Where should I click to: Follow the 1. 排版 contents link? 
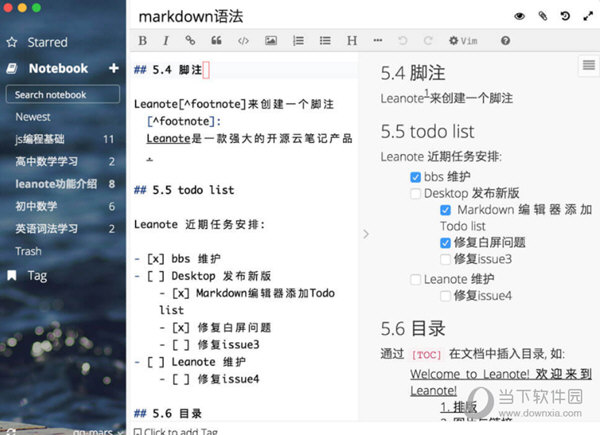click(x=458, y=407)
